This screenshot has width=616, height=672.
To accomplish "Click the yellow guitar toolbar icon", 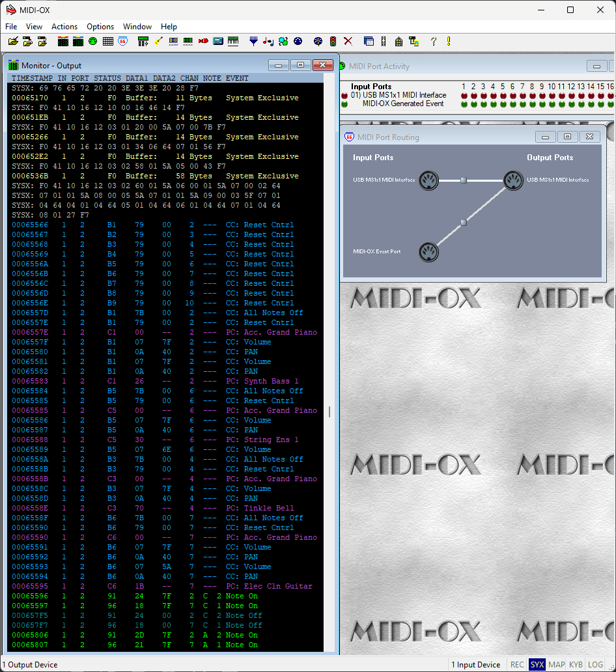I will coord(159,42).
